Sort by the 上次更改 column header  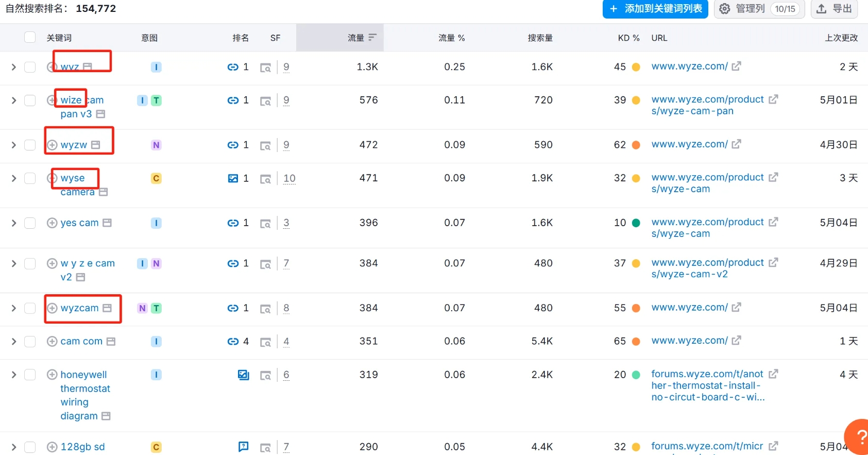(841, 38)
